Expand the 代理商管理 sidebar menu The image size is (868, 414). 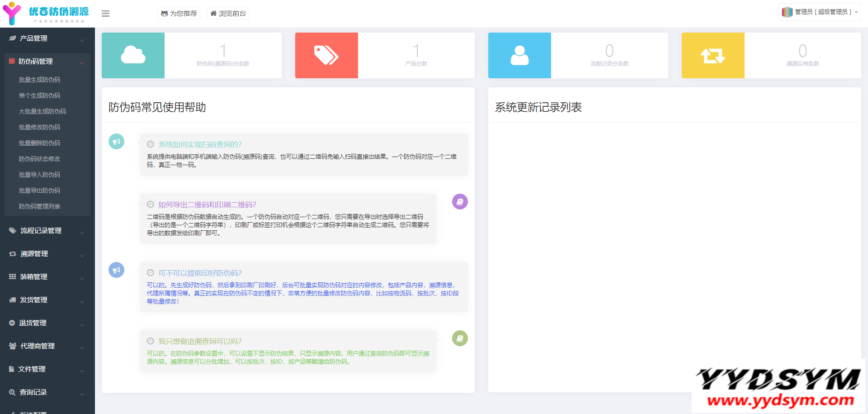pyautogui.click(x=47, y=346)
